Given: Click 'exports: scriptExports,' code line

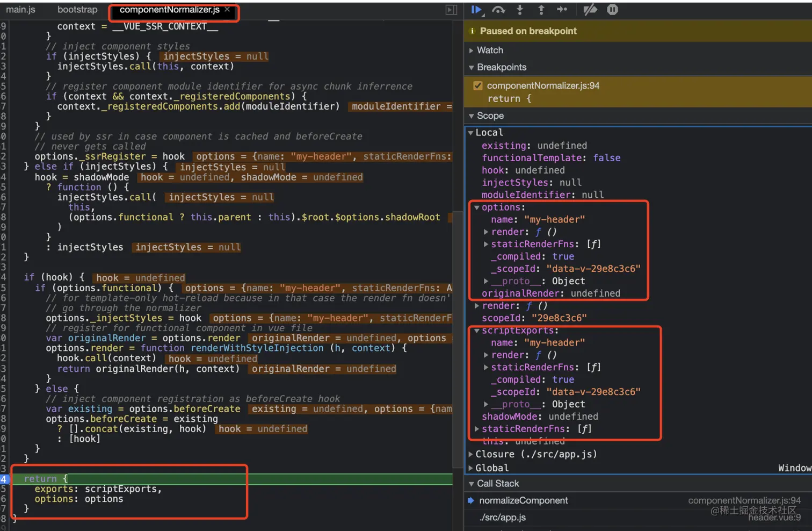Looking at the screenshot, I should (98, 489).
